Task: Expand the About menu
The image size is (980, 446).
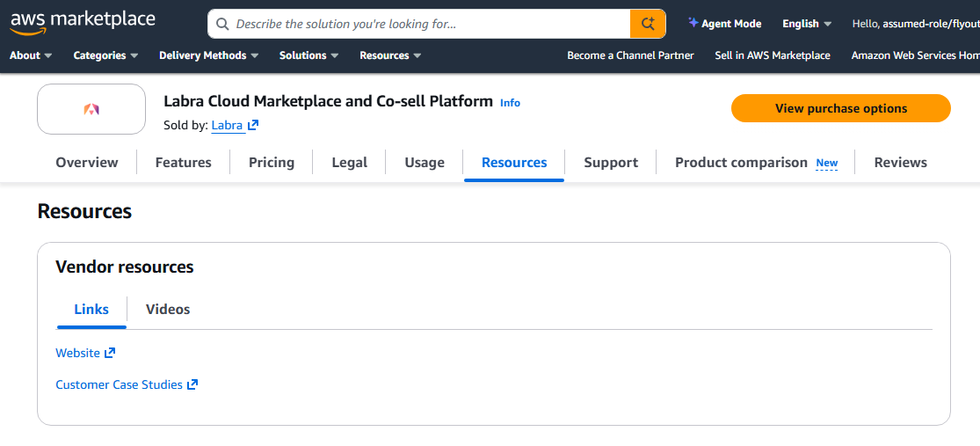Action: coord(31,55)
